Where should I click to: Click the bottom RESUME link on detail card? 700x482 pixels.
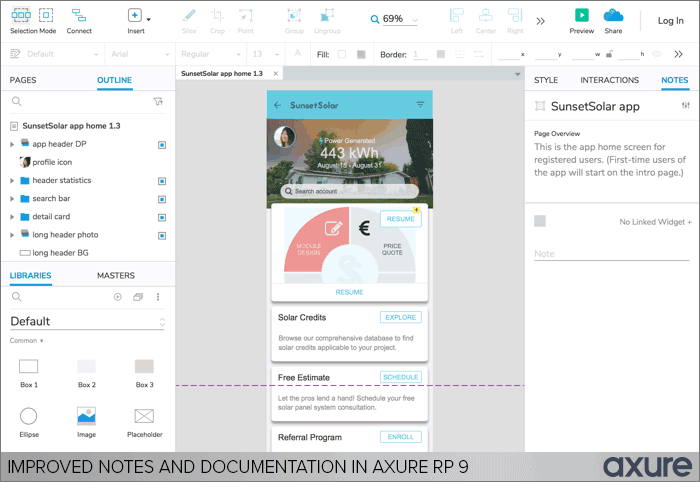(349, 292)
